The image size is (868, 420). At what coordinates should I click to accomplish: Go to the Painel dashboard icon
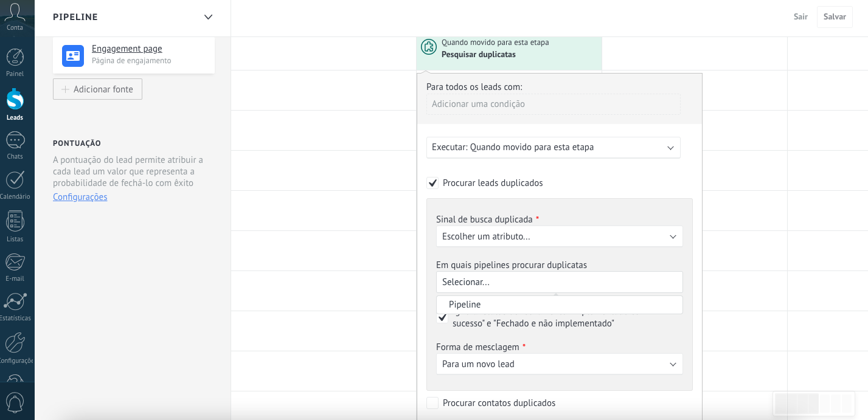(x=15, y=58)
